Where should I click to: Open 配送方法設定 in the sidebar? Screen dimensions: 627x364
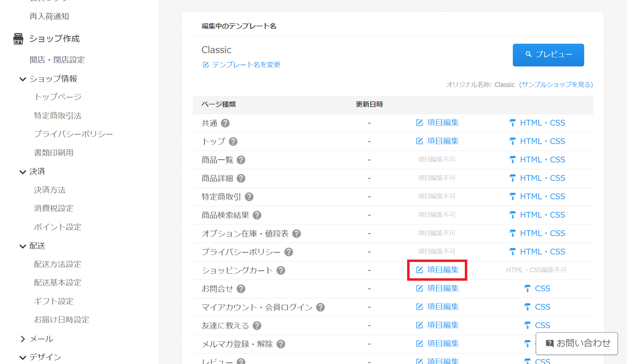(58, 264)
